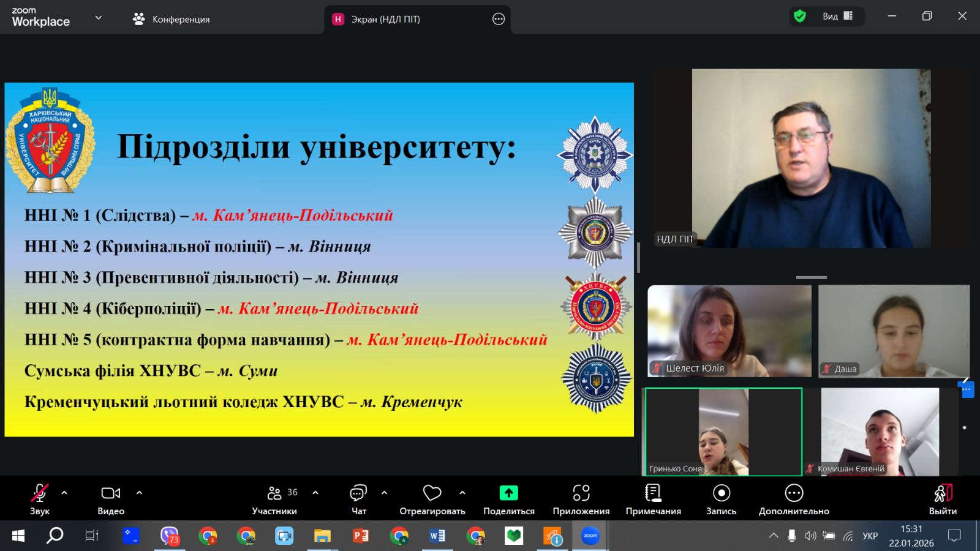This screenshot has height=551, width=980.
Task: Unmute microphone using the Звук button
Action: [40, 493]
